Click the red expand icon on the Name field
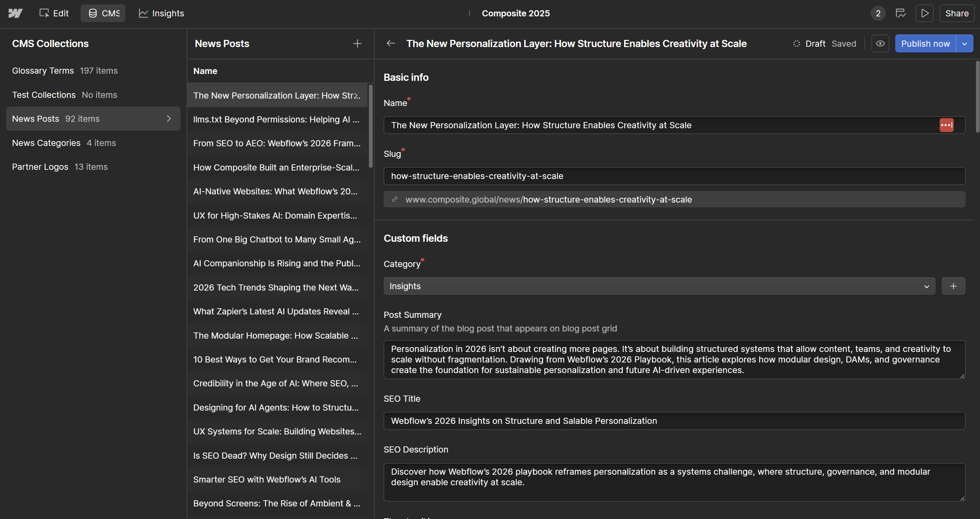 (947, 125)
